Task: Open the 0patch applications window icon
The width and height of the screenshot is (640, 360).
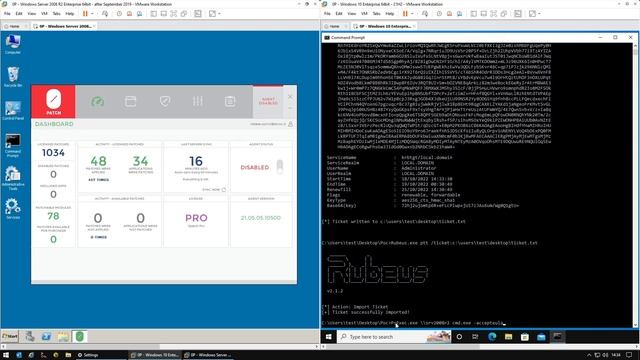Action: (131, 101)
